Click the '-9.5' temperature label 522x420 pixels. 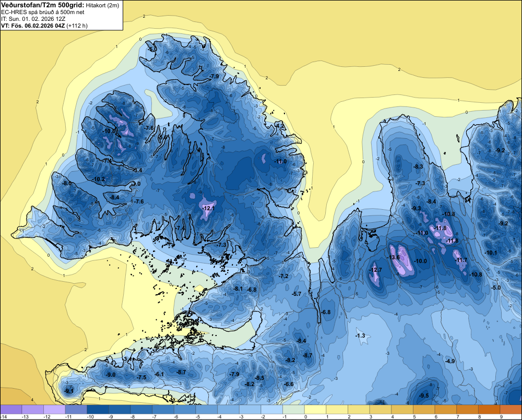(424, 395)
